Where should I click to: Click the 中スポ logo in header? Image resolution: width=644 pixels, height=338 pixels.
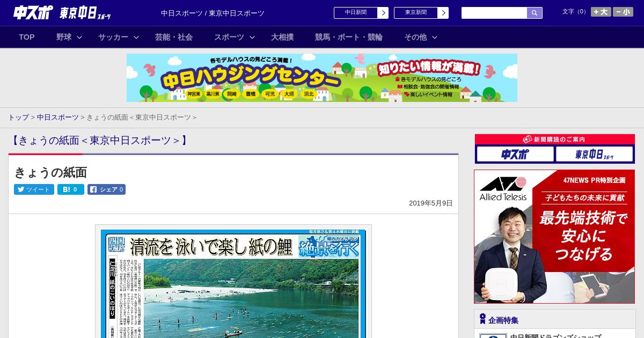33,12
